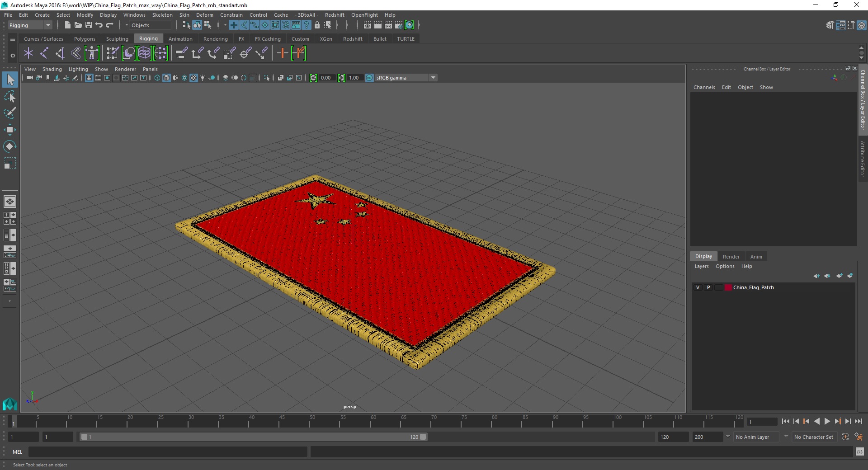Expand the selection mask arrow before Objects
Image resolution: width=868 pixels, height=470 pixels.
[127, 25]
